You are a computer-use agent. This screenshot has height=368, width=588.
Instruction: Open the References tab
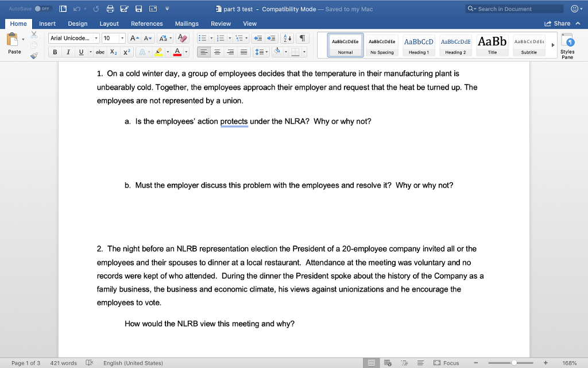146,24
